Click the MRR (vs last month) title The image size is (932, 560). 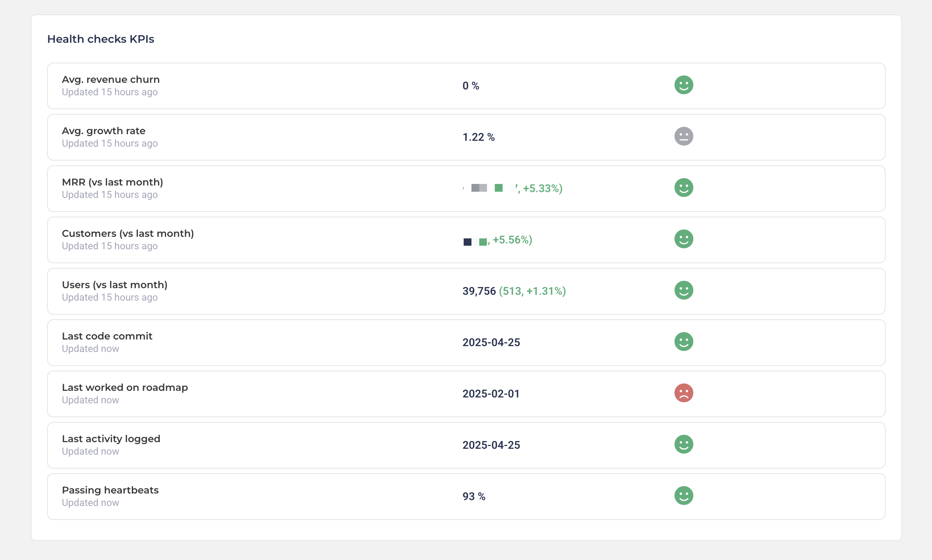(112, 182)
